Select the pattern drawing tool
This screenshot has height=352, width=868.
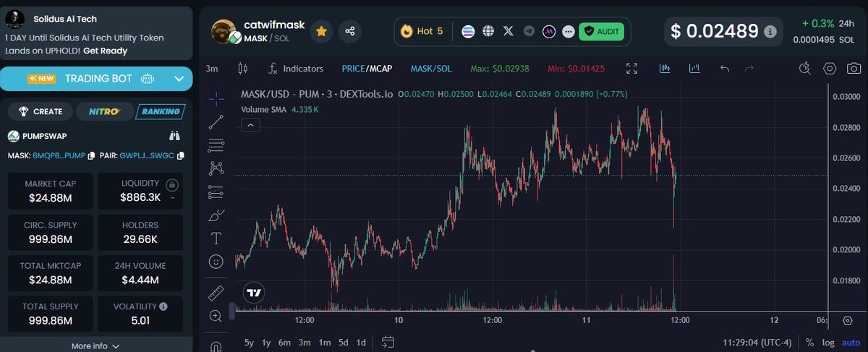click(x=216, y=168)
